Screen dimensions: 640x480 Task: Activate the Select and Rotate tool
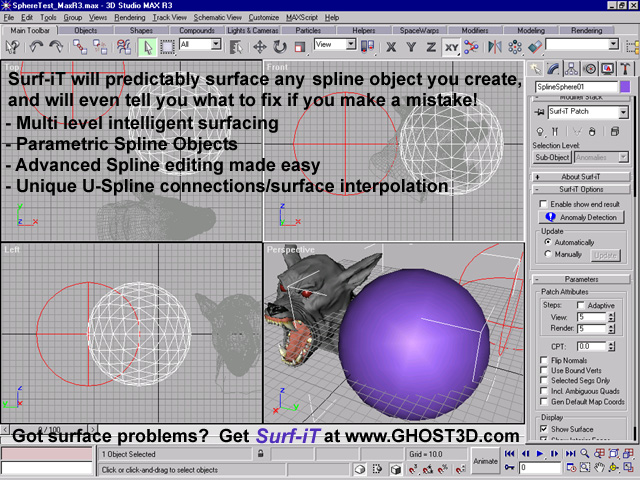[x=280, y=47]
